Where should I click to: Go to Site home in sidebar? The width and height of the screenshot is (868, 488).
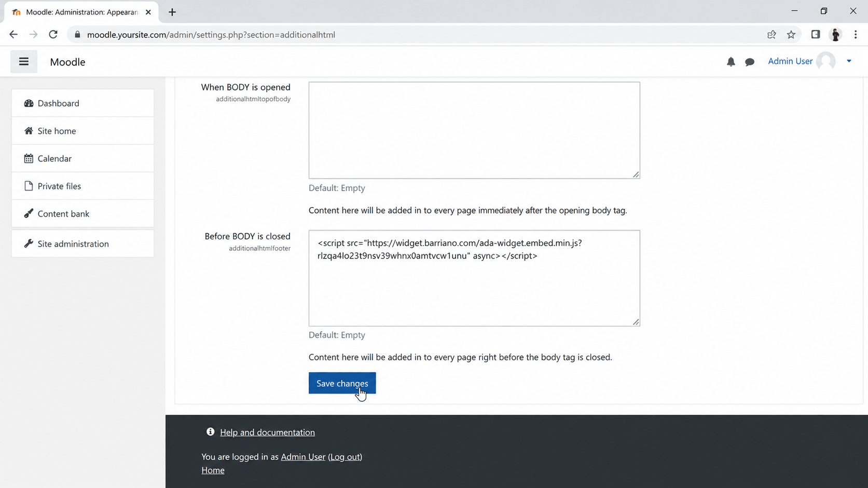click(x=82, y=131)
